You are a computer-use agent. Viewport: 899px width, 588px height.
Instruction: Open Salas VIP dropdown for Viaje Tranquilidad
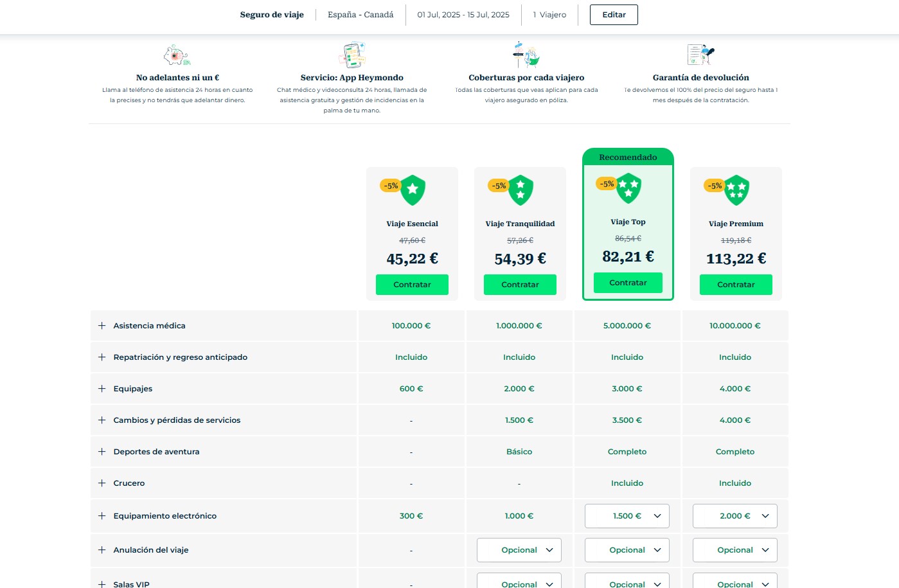click(519, 580)
